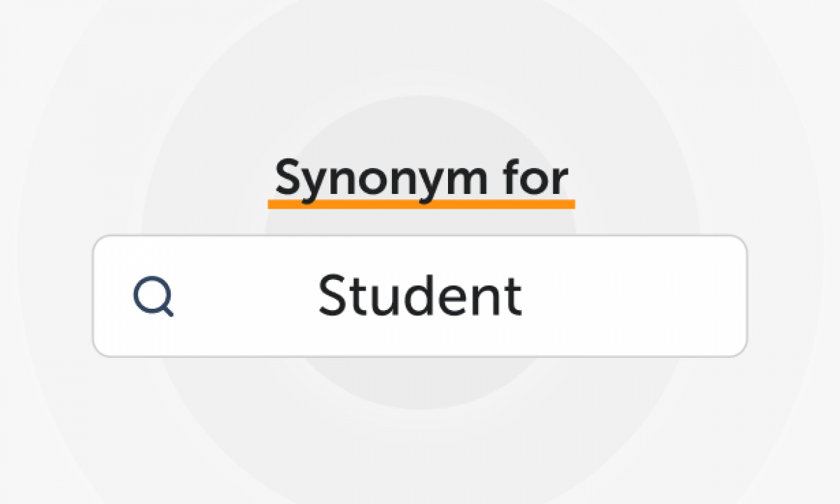Viewport: 840px width, 504px height.
Task: Click the capital S in Student
Action: [x=332, y=295]
